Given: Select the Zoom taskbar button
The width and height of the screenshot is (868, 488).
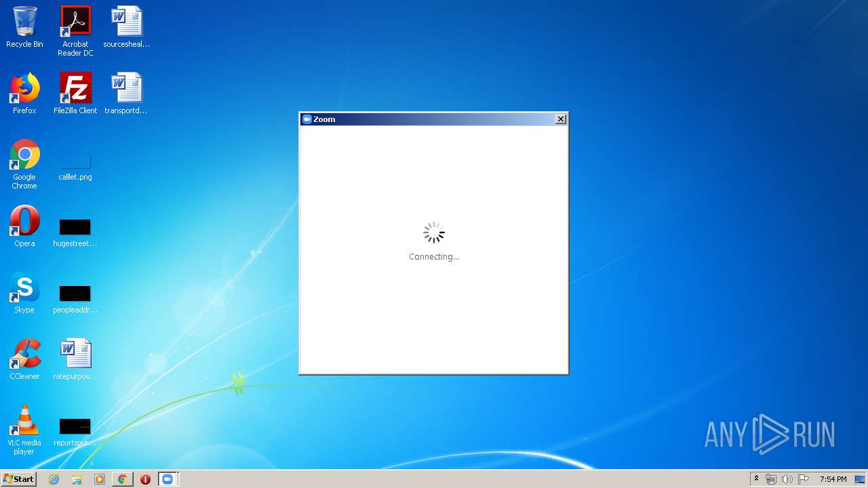Looking at the screenshot, I should (x=167, y=479).
